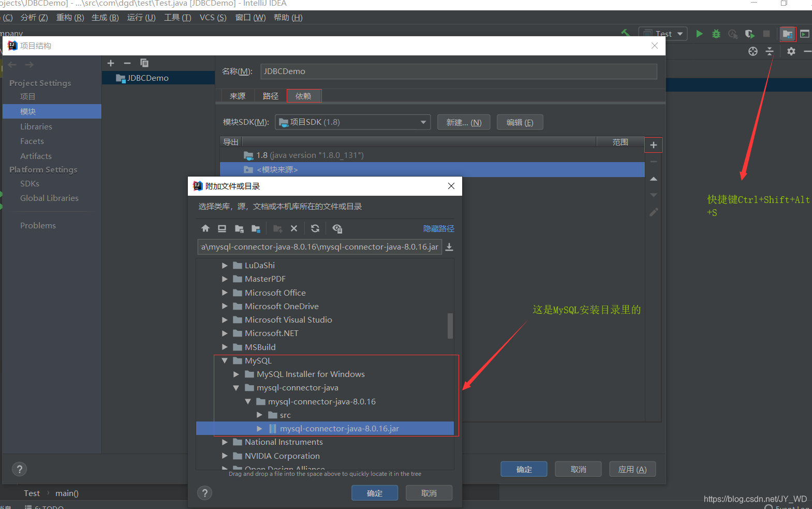812x509 pixels.
Task: Collapse the mysql-connector-java folder
Action: click(236, 387)
